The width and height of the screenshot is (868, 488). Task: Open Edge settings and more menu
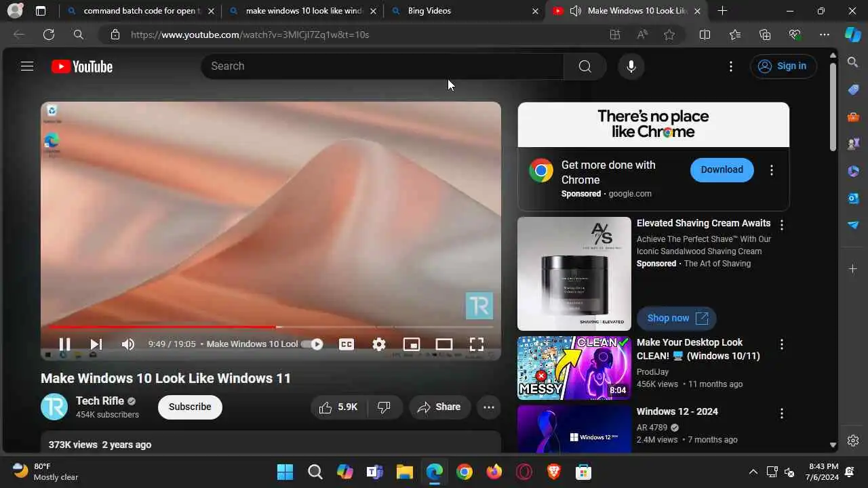pos(825,35)
